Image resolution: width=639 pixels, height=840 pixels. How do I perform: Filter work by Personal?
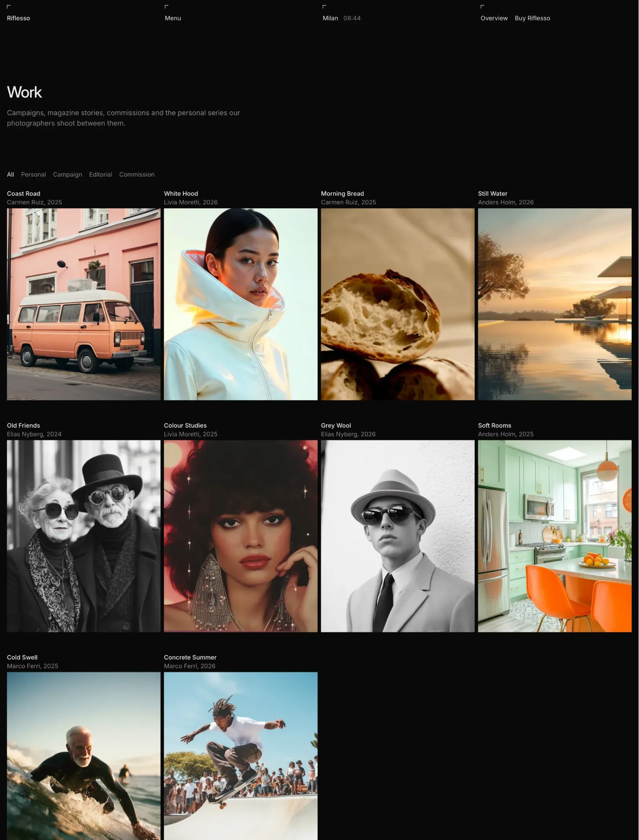33,175
